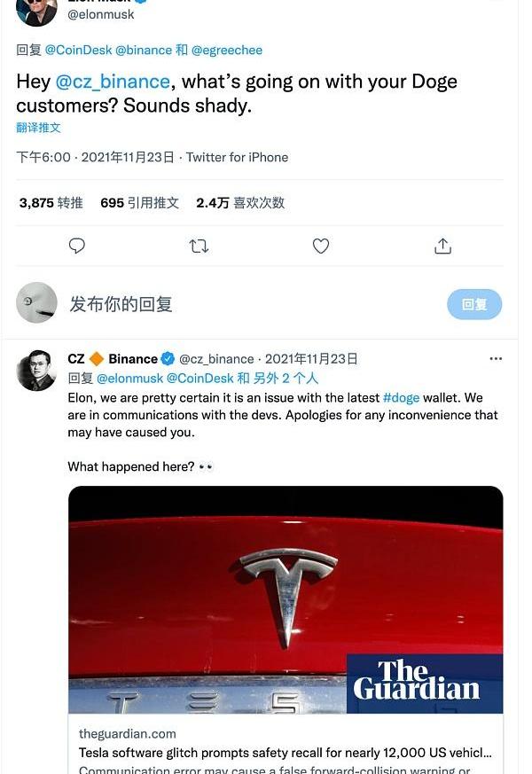
Task: Open the @cz_binance mention in the tweet
Action: (x=113, y=82)
